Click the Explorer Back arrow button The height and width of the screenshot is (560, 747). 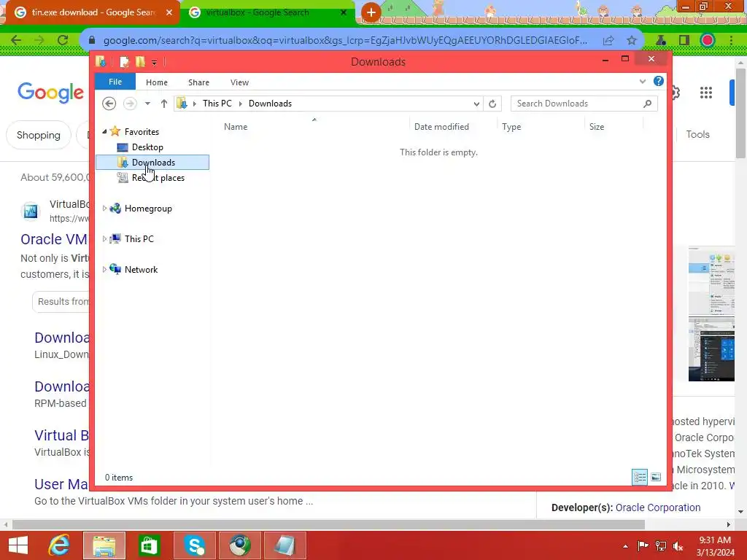pos(109,104)
